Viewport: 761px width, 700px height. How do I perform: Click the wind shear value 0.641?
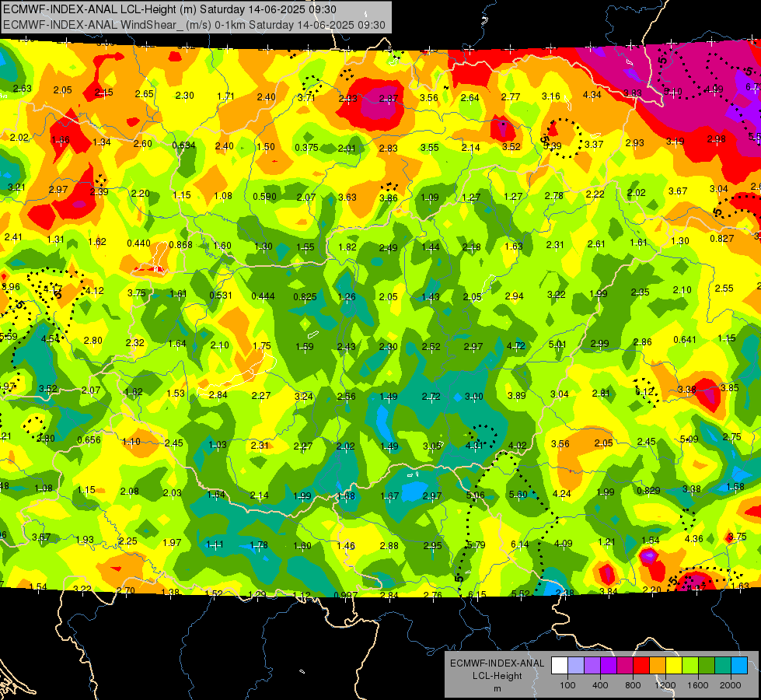pos(685,340)
